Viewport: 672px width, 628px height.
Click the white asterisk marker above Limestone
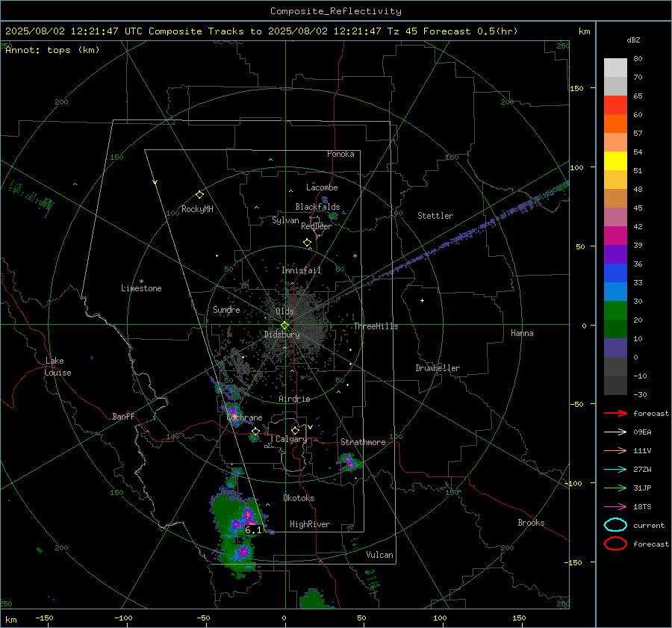pyautogui.click(x=141, y=282)
